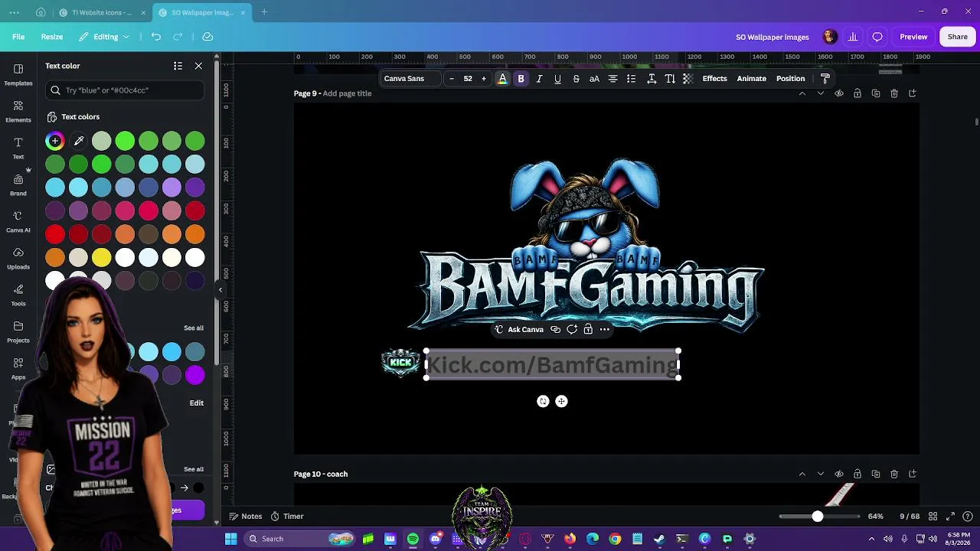Image resolution: width=980 pixels, height=551 pixels.
Task: Open the comments speech bubble icon
Action: pyautogui.click(x=877, y=37)
